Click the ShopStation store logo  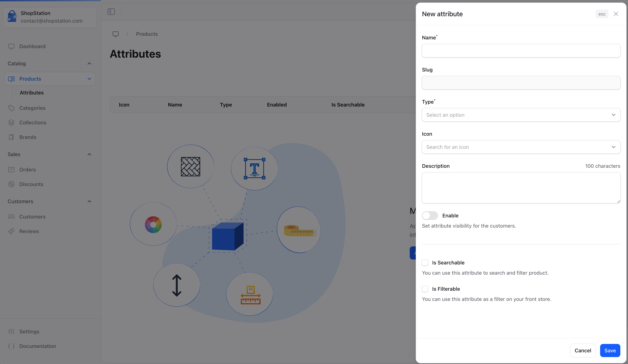click(x=12, y=16)
